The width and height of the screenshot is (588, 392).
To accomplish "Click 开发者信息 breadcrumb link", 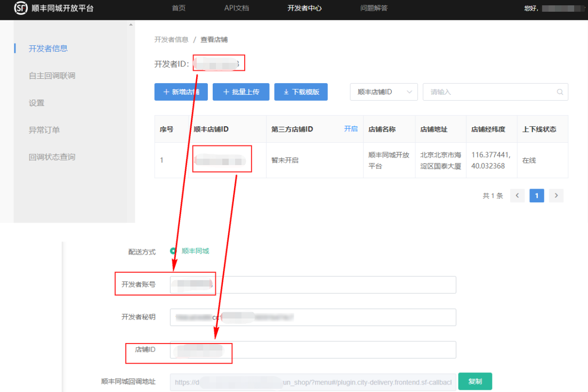I will click(x=171, y=39).
